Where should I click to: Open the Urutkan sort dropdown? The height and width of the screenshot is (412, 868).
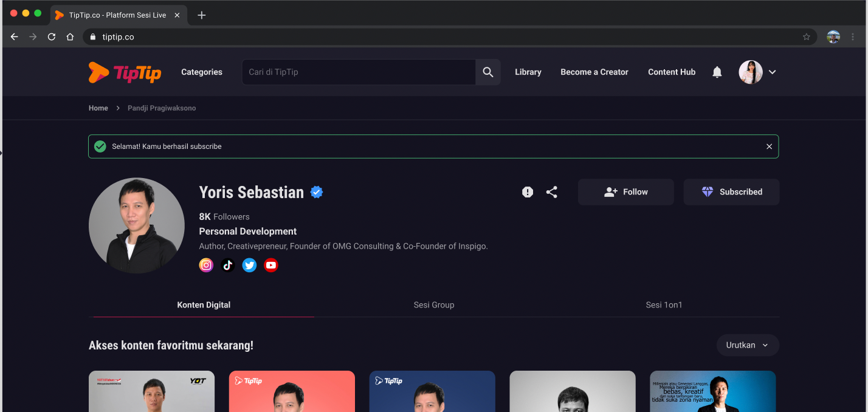[748, 345]
